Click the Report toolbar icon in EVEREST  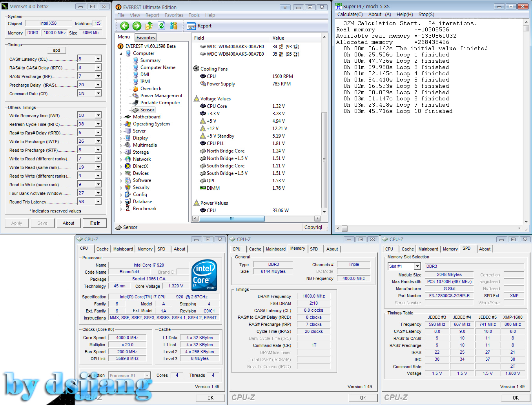191,26
